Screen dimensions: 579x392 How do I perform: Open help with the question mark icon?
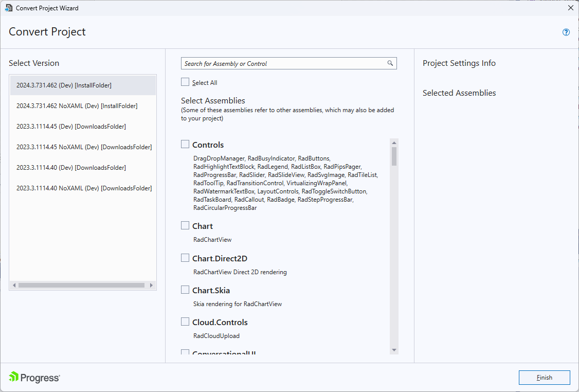coord(566,32)
